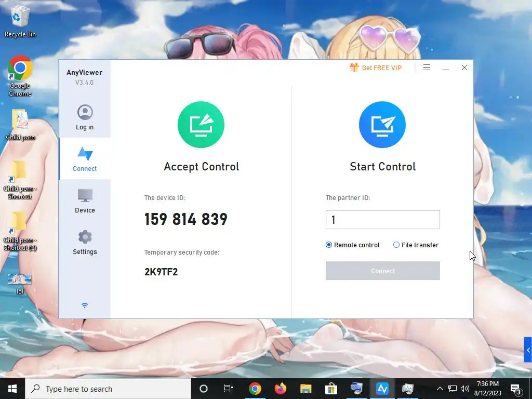This screenshot has height=399, width=532.
Task: Click the green Accept Control icon
Action: pyautogui.click(x=201, y=125)
